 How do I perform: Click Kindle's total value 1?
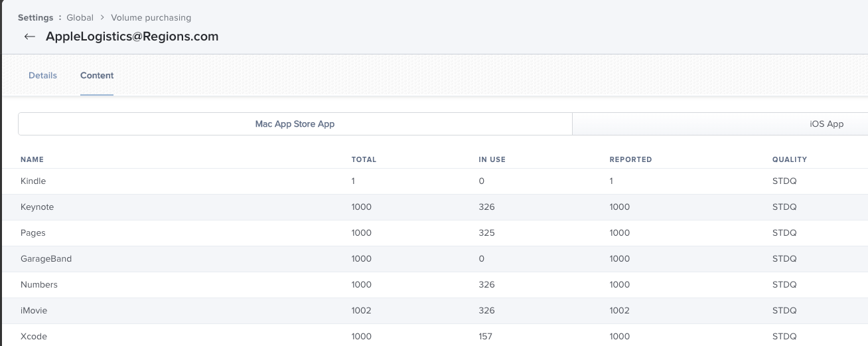354,181
